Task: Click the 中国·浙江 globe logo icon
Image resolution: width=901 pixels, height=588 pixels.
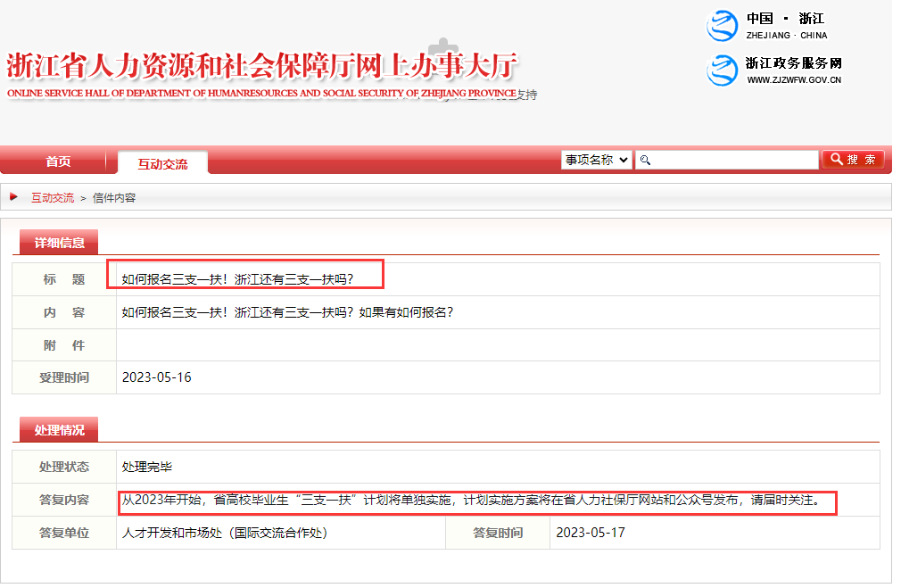Action: 722,26
